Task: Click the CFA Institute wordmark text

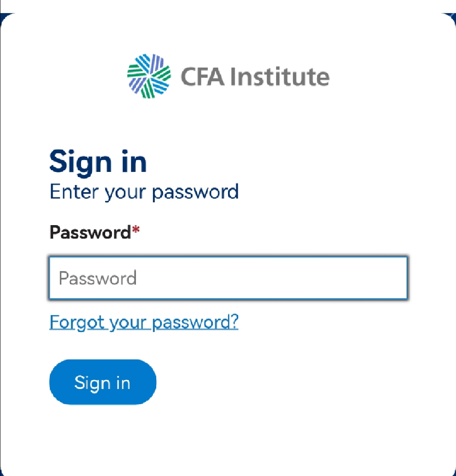Action: pyautogui.click(x=255, y=77)
